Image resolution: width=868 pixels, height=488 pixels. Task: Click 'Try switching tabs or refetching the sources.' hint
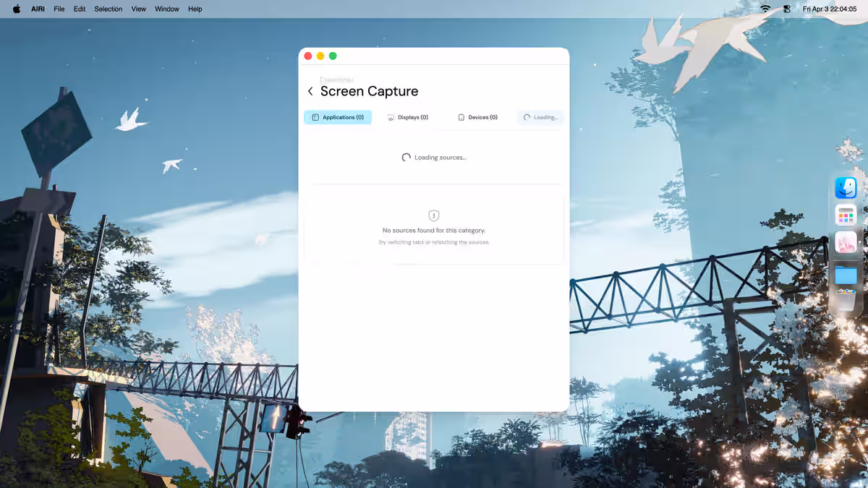pos(434,242)
